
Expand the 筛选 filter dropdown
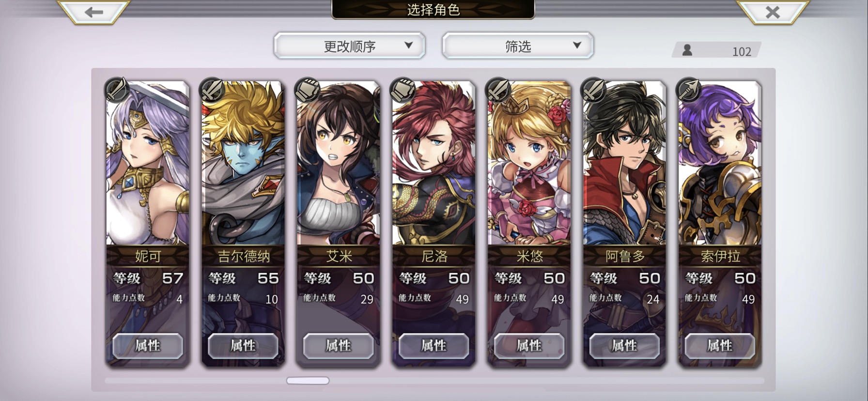(x=517, y=46)
